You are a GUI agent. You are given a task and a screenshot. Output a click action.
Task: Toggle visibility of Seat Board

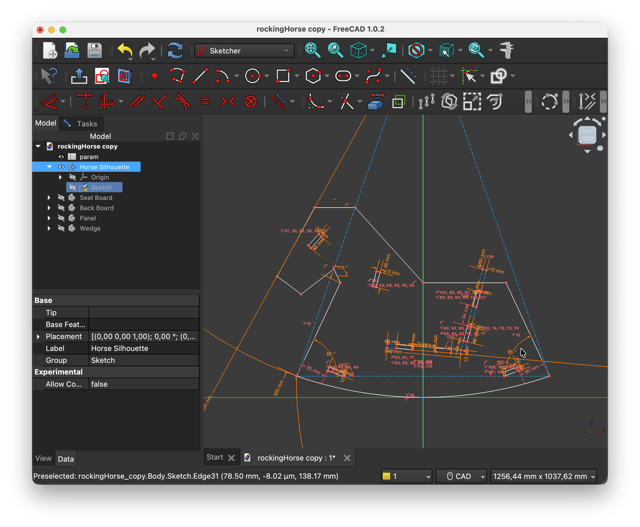point(61,198)
